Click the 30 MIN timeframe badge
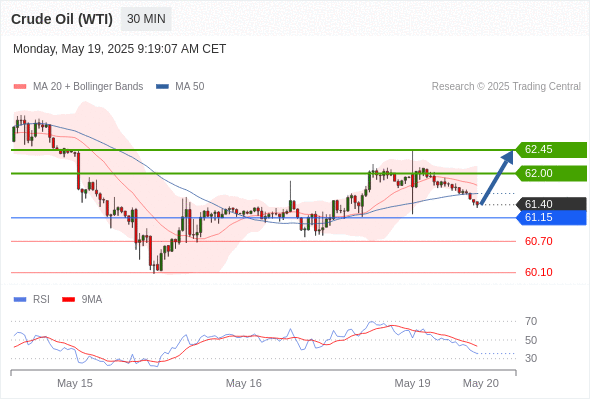The image size is (590, 400). [146, 19]
